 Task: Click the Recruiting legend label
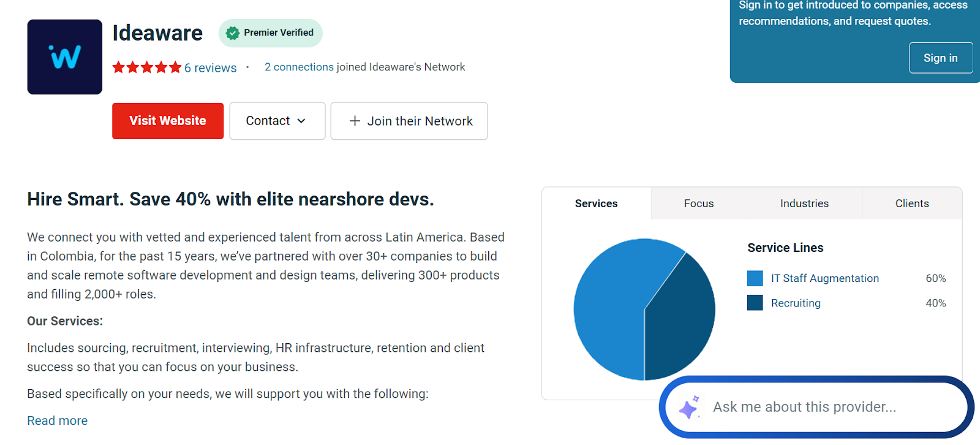(796, 303)
